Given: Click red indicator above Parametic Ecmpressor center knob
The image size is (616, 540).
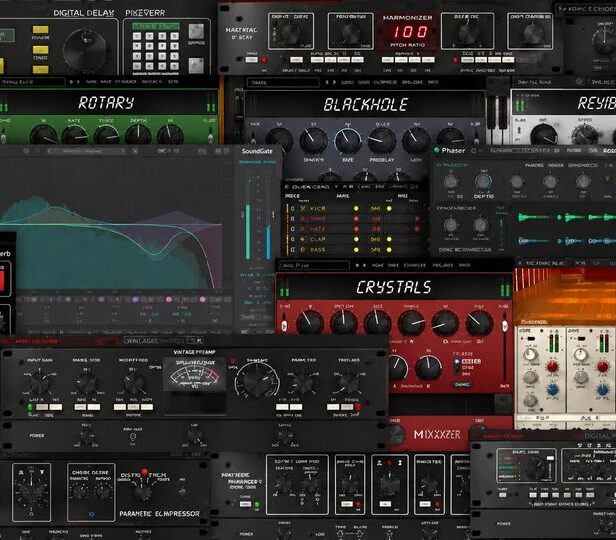Looking at the screenshot, I should pyautogui.click(x=144, y=472).
